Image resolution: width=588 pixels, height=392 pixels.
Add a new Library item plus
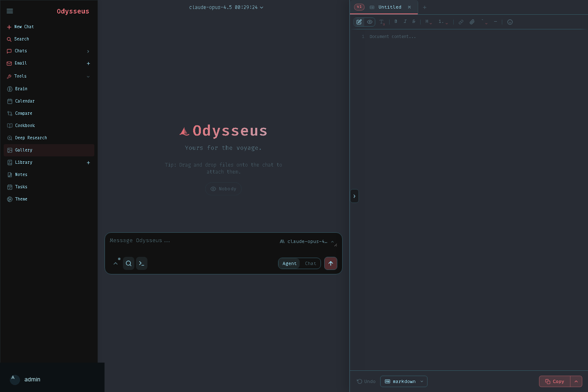tap(88, 163)
